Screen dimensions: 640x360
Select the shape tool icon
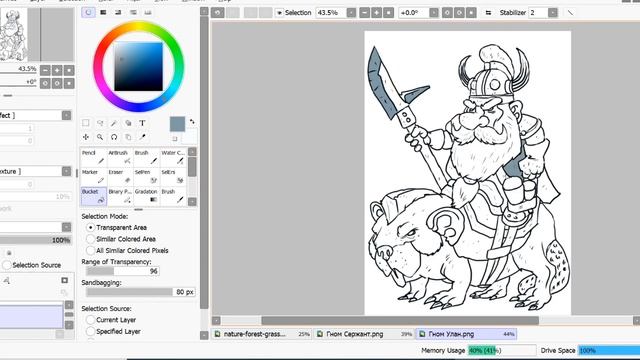coord(128,123)
